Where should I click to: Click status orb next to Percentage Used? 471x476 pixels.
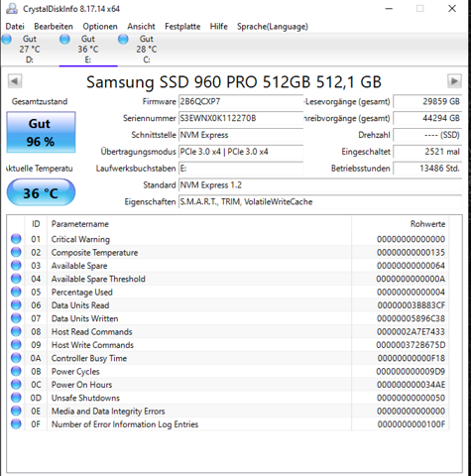click(16, 292)
